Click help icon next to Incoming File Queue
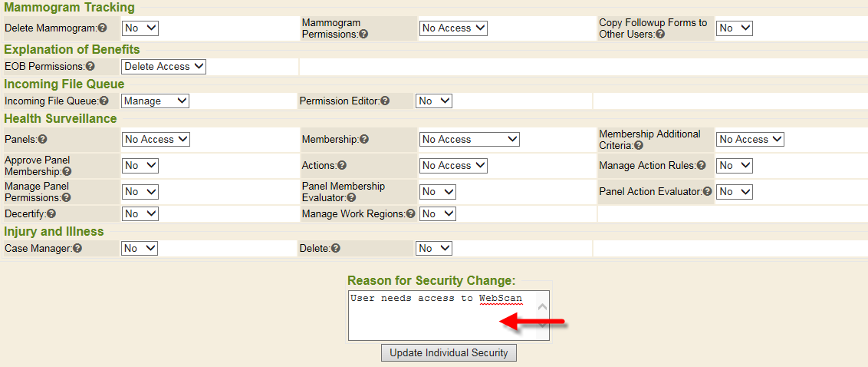Image resolution: width=868 pixels, height=367 pixels. (104, 101)
